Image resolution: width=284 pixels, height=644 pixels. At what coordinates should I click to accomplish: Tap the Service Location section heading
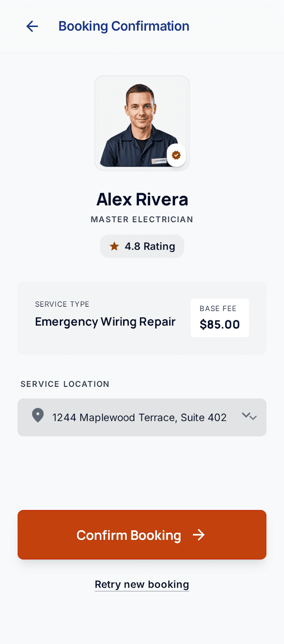(x=64, y=384)
